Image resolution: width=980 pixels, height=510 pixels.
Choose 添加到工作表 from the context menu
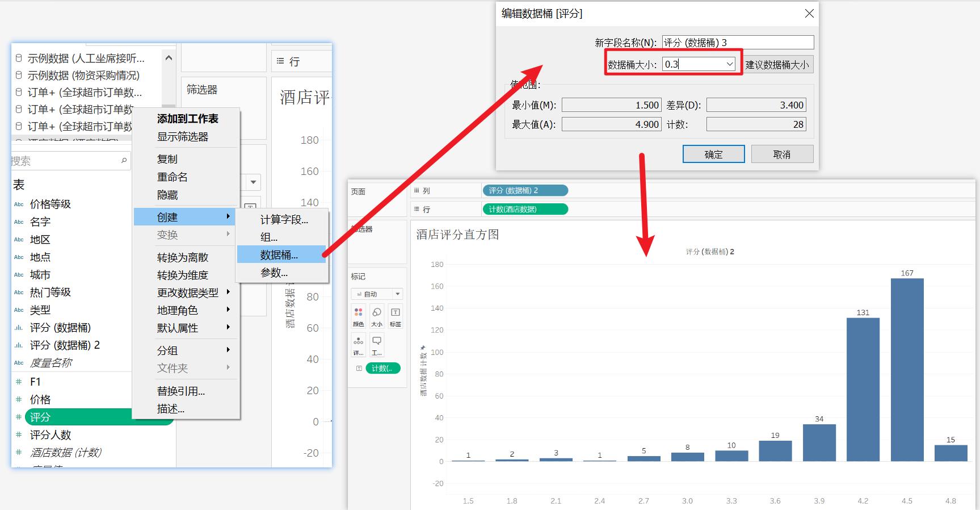tap(187, 119)
